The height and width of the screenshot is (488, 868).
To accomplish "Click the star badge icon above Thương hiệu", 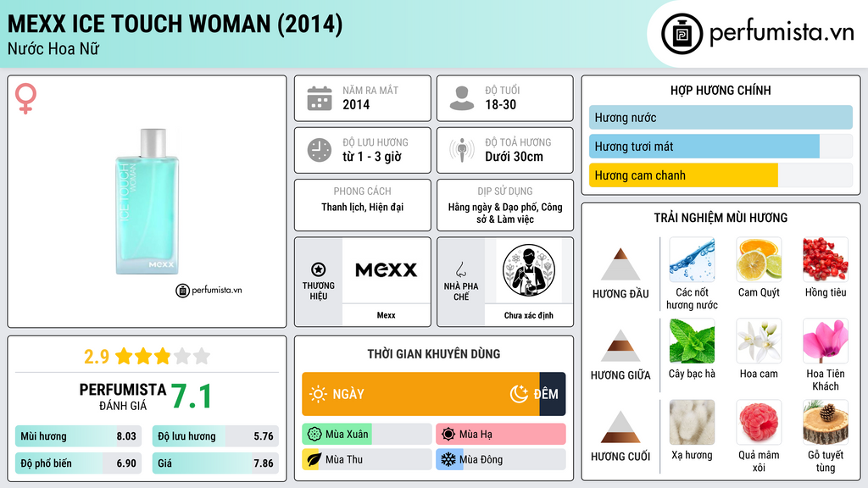I will (319, 269).
